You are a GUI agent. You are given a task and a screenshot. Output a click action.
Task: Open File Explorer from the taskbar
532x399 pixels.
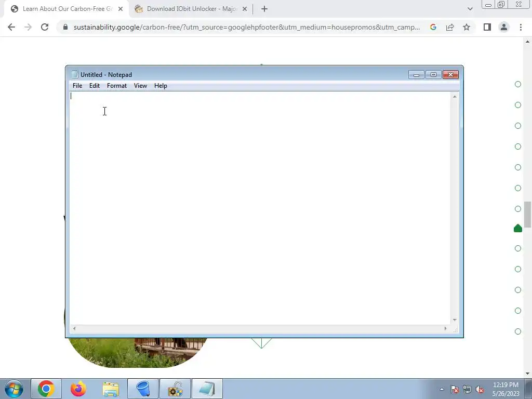111,389
